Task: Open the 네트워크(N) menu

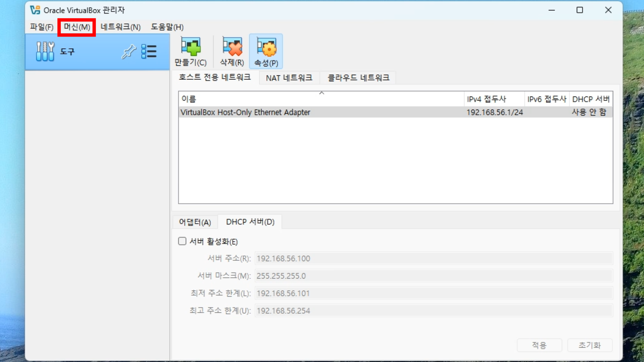Action: point(120,27)
